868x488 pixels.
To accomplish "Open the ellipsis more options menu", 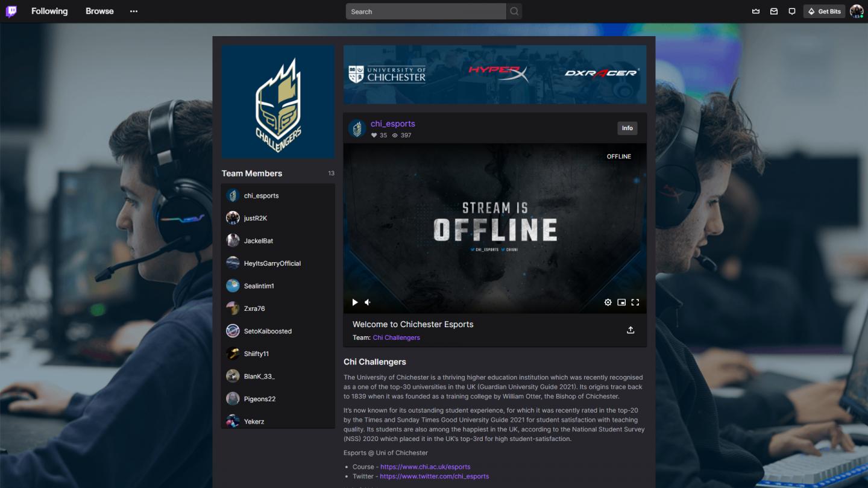I will point(134,11).
